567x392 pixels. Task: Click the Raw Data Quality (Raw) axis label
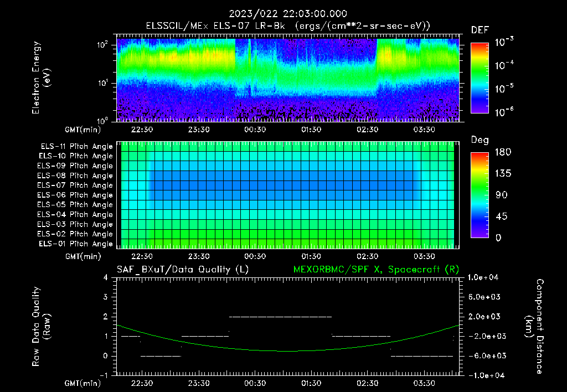point(41,327)
